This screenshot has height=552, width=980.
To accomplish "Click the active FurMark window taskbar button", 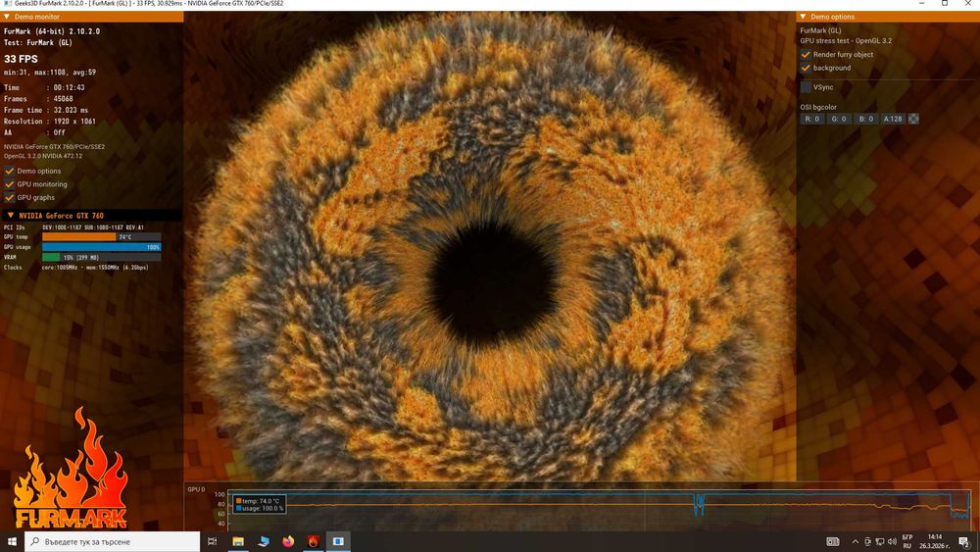I will click(338, 541).
